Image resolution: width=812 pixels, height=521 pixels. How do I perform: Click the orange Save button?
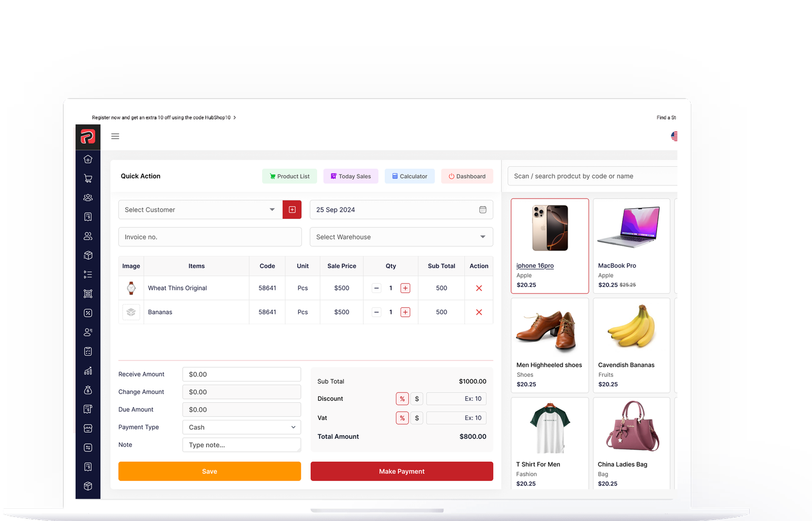pyautogui.click(x=209, y=471)
